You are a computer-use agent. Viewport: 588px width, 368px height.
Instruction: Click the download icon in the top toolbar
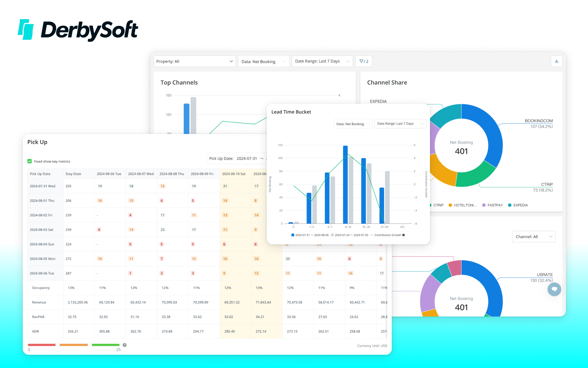556,61
